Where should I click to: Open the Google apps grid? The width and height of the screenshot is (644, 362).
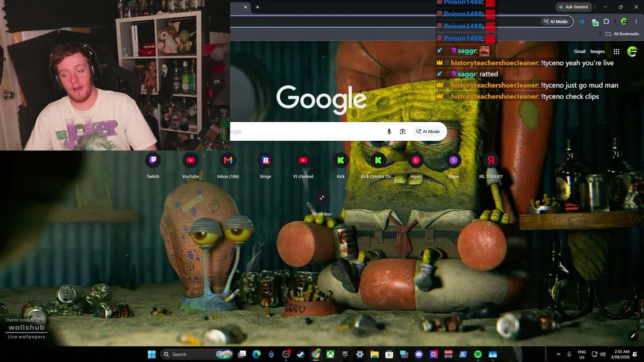point(616,51)
